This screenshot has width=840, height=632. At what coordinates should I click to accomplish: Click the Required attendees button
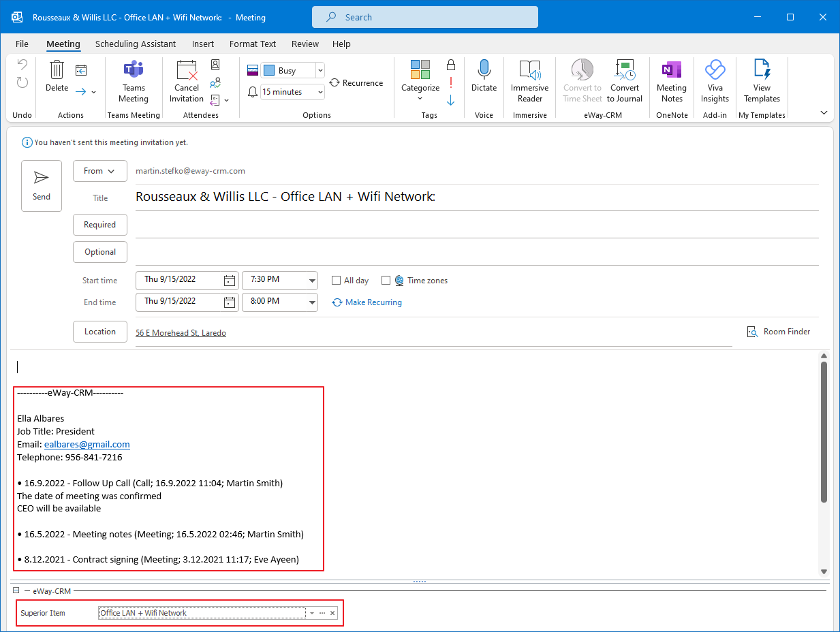point(100,225)
